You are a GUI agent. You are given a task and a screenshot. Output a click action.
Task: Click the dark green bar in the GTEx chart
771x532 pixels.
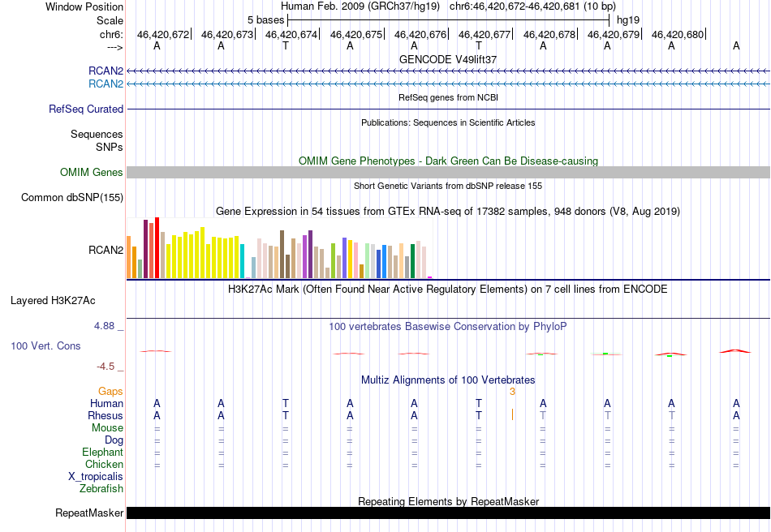click(412, 261)
